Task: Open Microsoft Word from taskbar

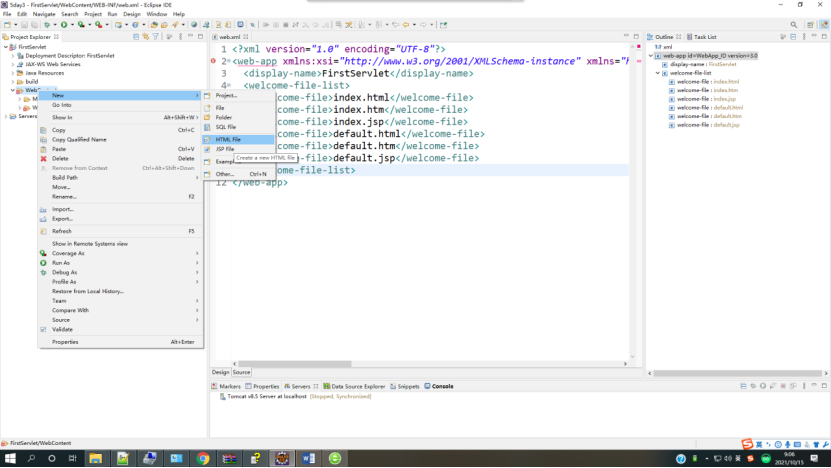Action: pos(308,458)
